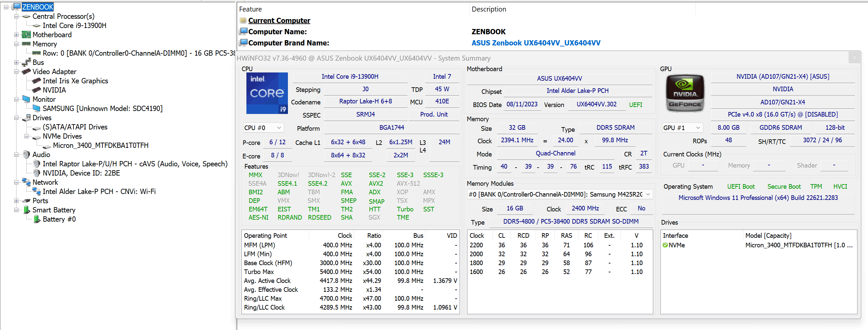Click the Audio speaker icon
868x330 pixels.
(26, 154)
